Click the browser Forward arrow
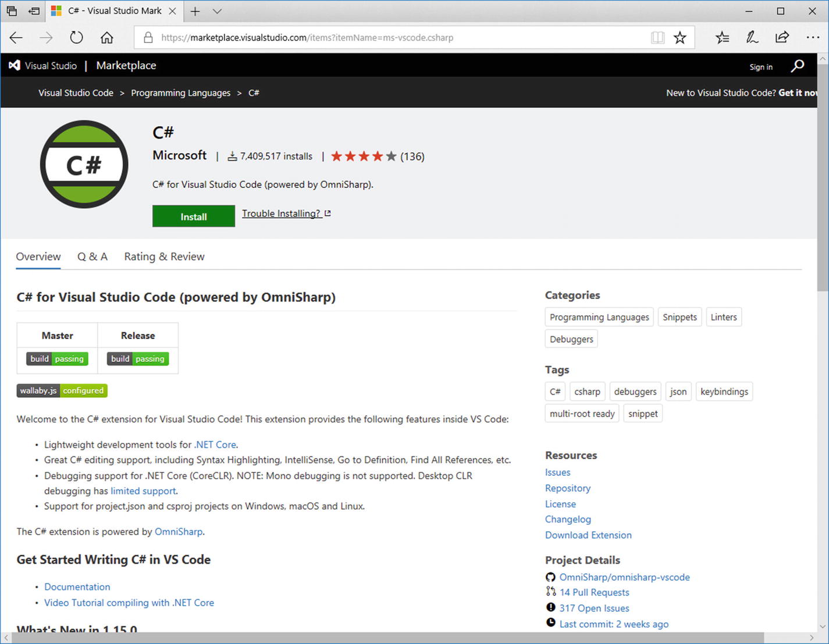Image resolution: width=829 pixels, height=644 pixels. tap(46, 38)
